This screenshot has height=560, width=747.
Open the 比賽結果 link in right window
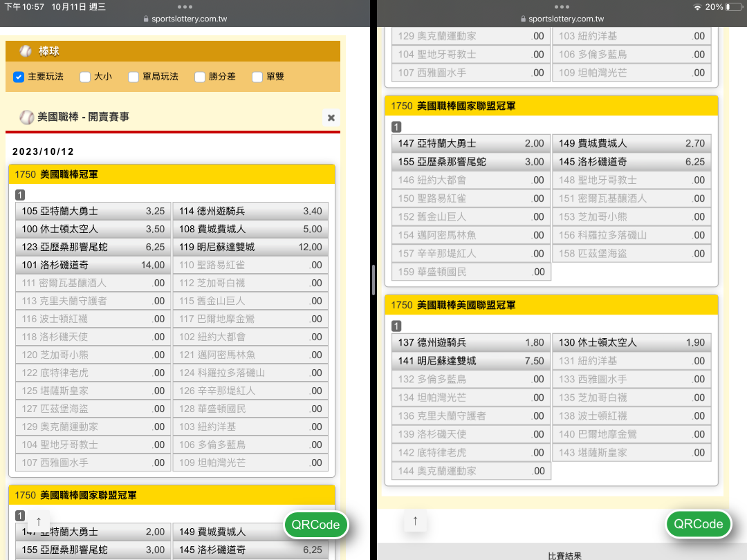(x=564, y=556)
